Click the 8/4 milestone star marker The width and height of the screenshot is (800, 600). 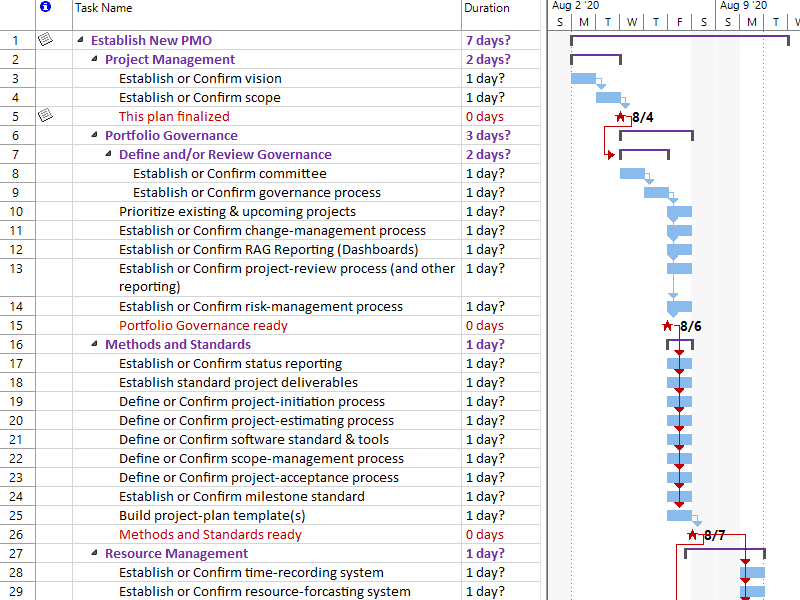tap(620, 116)
